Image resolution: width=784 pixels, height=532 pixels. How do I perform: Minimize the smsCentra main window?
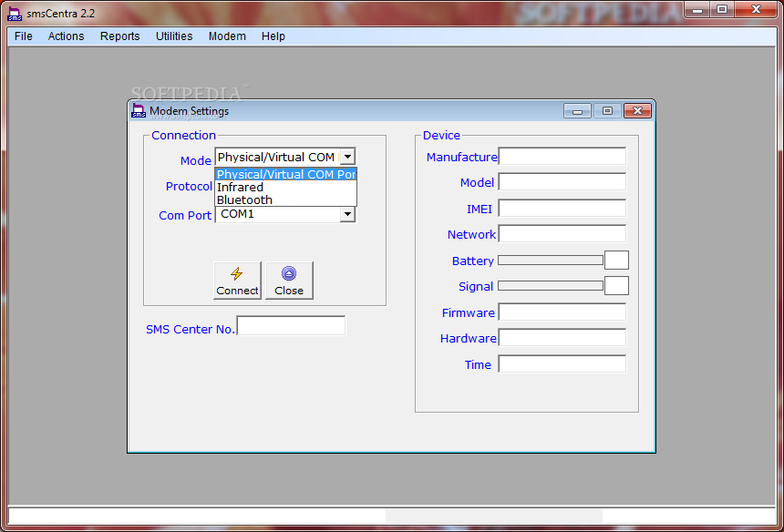click(697, 9)
